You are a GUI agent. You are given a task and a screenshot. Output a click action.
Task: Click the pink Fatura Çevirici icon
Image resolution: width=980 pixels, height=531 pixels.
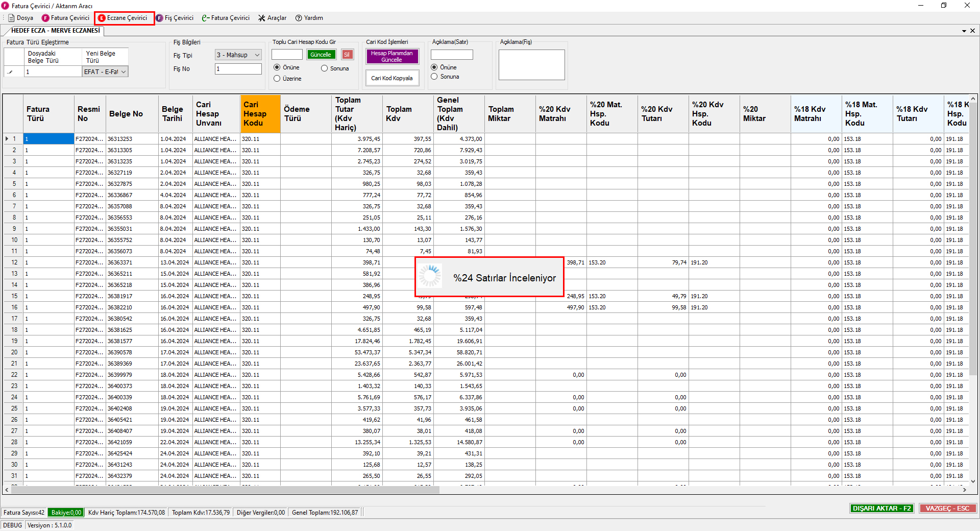(x=45, y=18)
